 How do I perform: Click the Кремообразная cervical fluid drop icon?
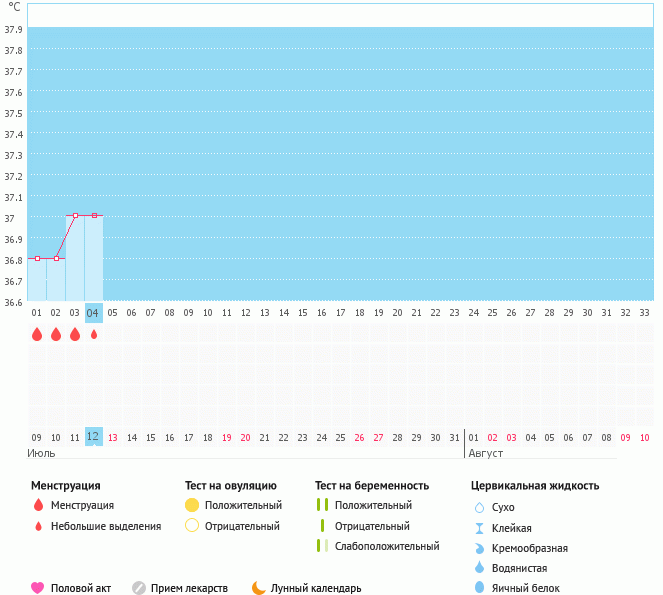coord(479,548)
